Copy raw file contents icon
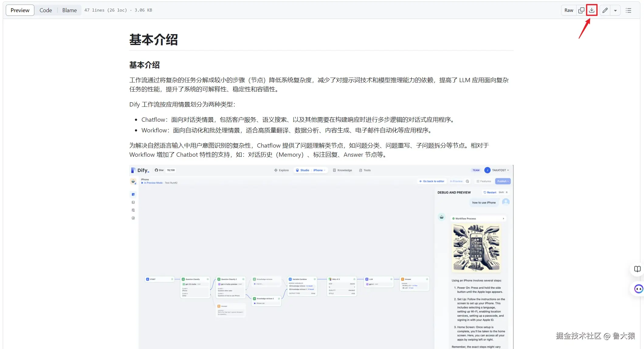This screenshot has height=349, width=644. [581, 10]
